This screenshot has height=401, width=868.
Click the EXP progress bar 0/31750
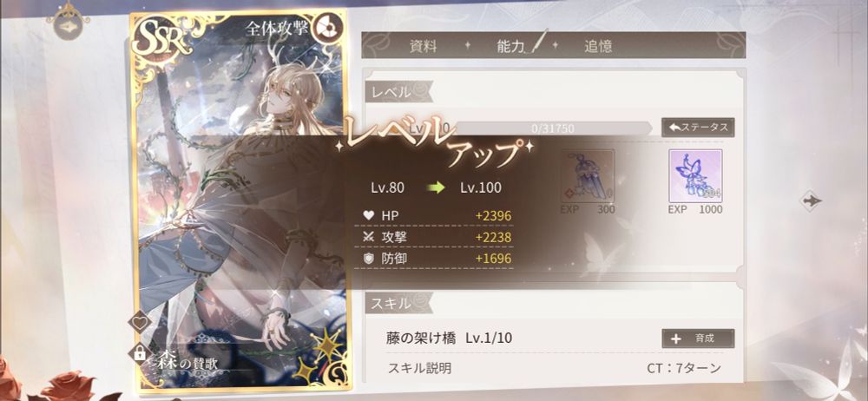554,128
